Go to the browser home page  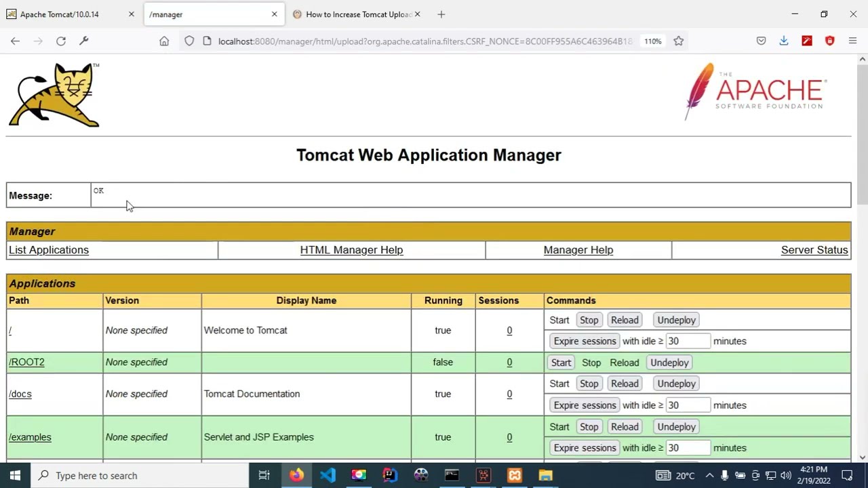point(164,41)
